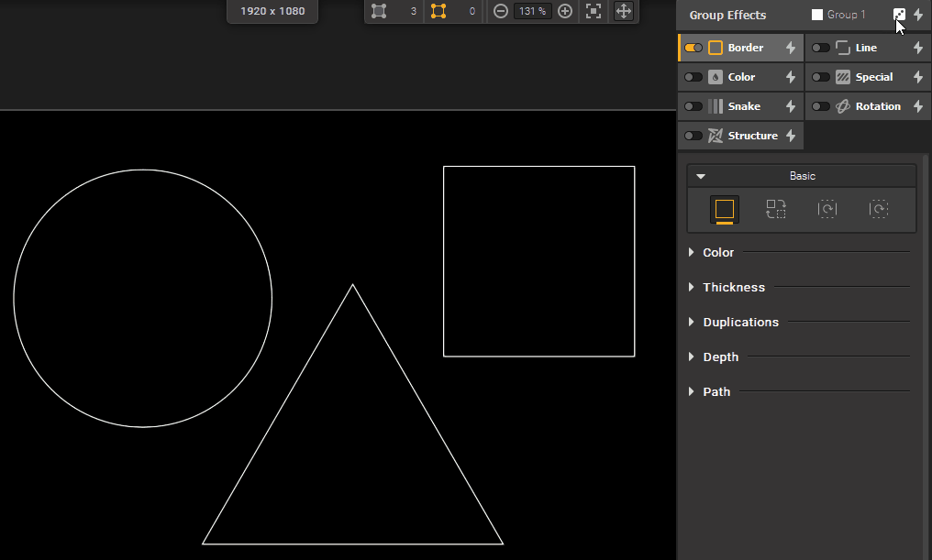The height and width of the screenshot is (560, 932).
Task: Select the solid square basic border preset
Action: (x=725, y=210)
